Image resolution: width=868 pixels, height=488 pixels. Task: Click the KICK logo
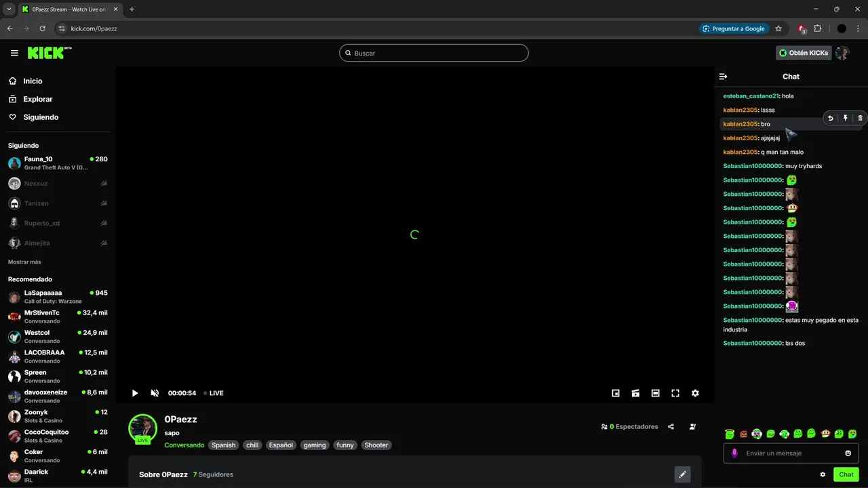[49, 53]
